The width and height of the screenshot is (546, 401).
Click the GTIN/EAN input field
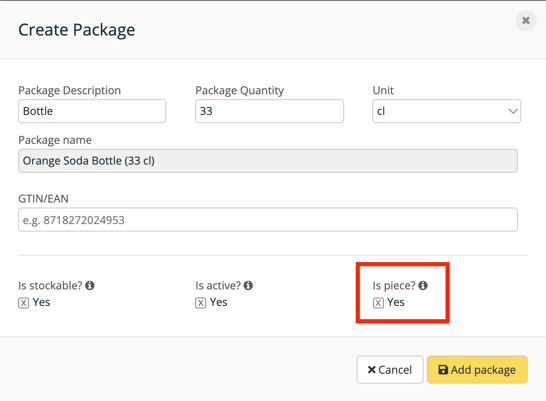(x=268, y=220)
